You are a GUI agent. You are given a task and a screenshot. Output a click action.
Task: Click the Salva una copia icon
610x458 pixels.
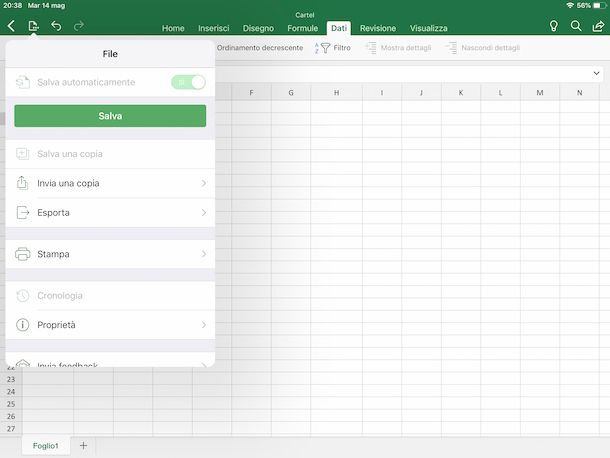[x=23, y=154]
